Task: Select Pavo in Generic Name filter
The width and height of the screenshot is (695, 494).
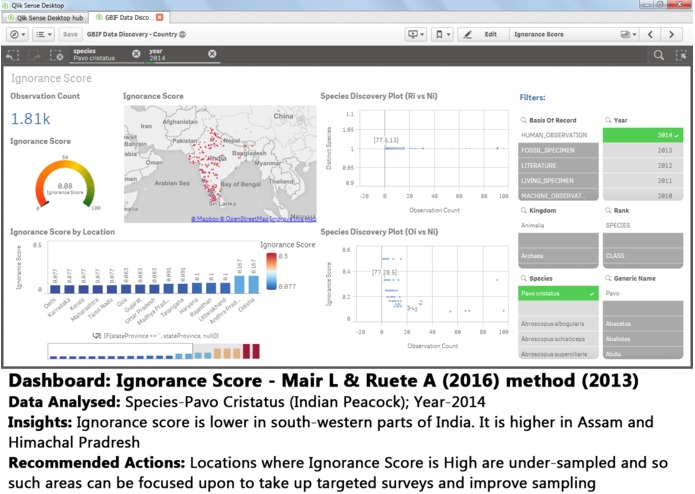Action: pyautogui.click(x=643, y=293)
